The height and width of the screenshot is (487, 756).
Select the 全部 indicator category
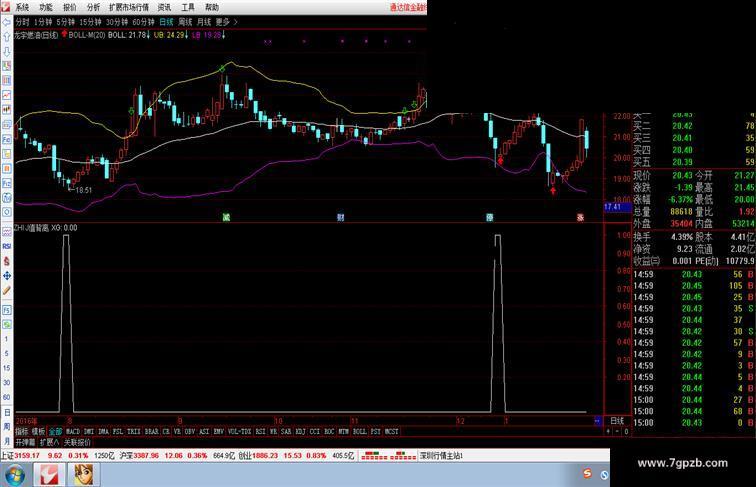pyautogui.click(x=56, y=431)
